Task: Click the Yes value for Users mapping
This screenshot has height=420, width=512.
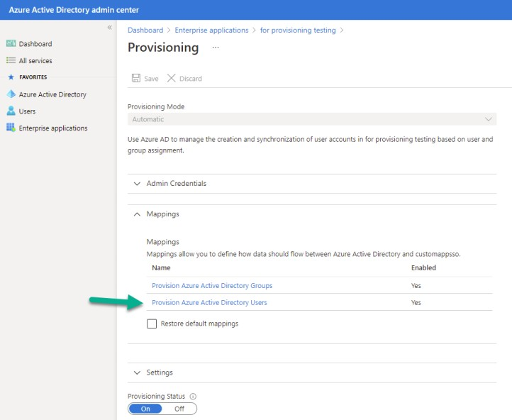Action: click(416, 302)
